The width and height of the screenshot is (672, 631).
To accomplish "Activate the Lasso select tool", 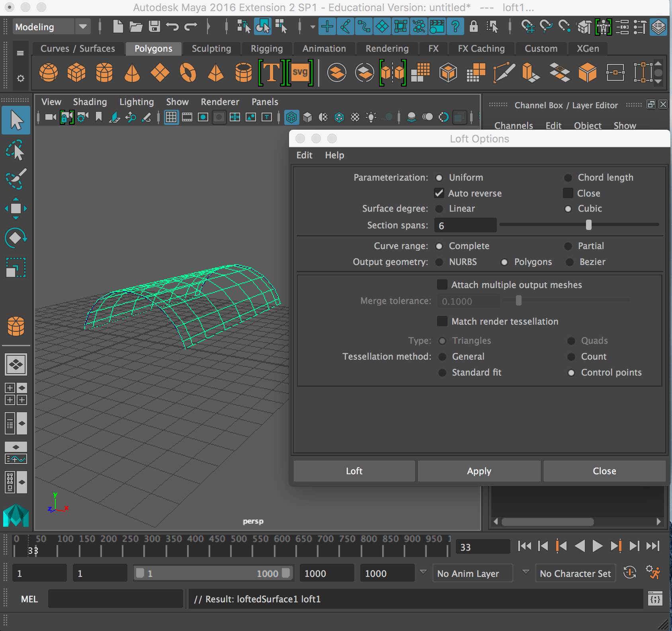I will (16, 150).
